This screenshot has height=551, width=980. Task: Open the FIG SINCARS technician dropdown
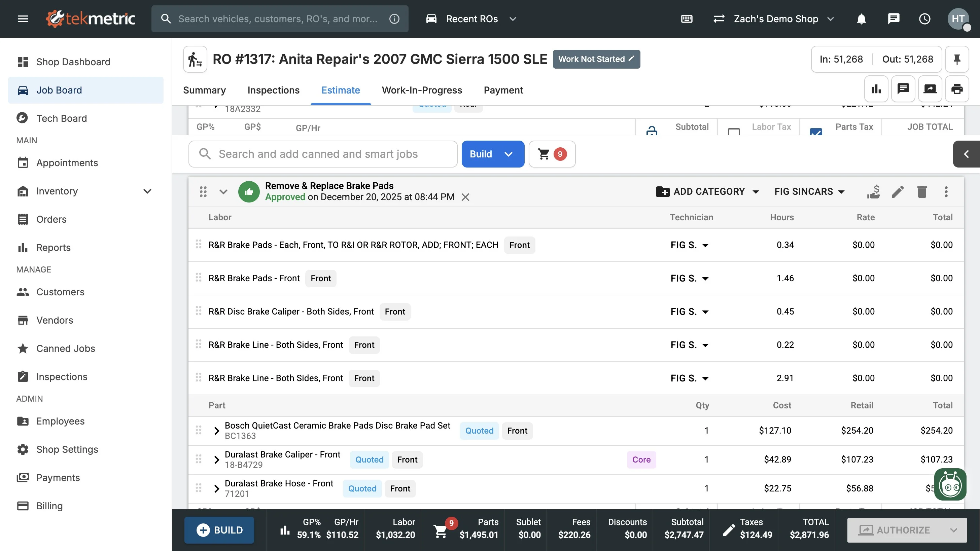coord(809,191)
